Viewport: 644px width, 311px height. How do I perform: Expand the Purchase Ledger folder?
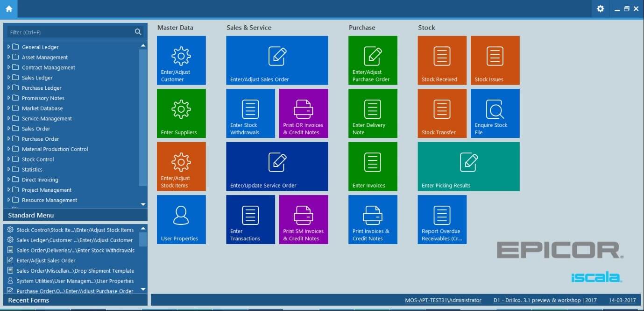tap(8, 88)
